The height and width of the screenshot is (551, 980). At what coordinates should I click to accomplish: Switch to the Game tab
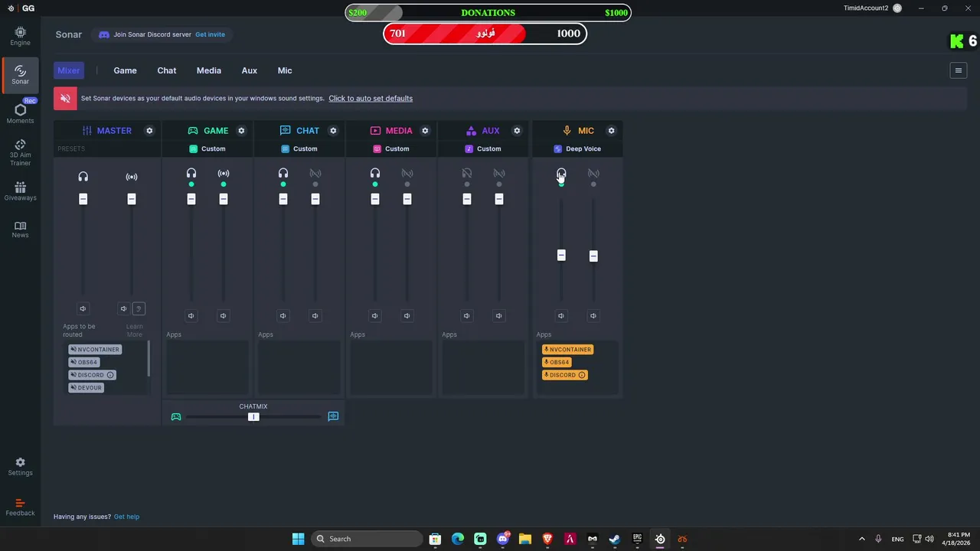pyautogui.click(x=125, y=70)
